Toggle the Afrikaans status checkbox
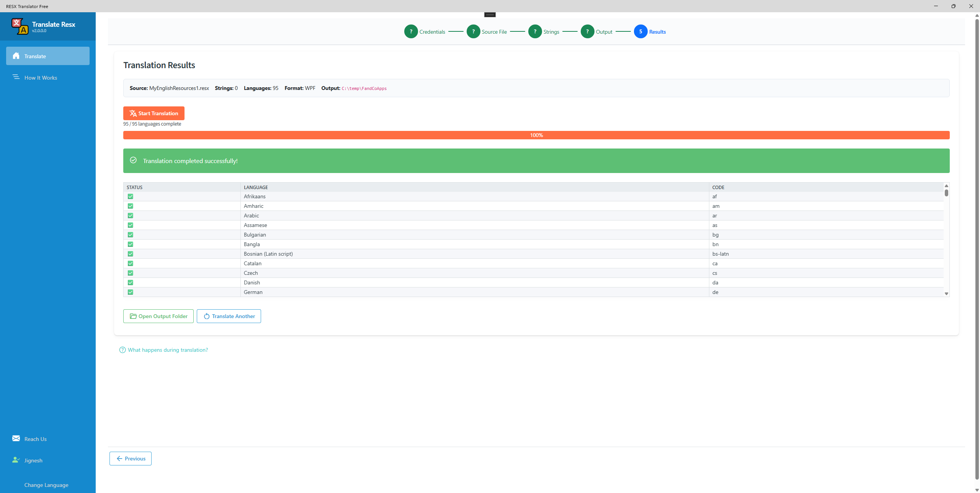Screen dimensions: 980x493 131,196
